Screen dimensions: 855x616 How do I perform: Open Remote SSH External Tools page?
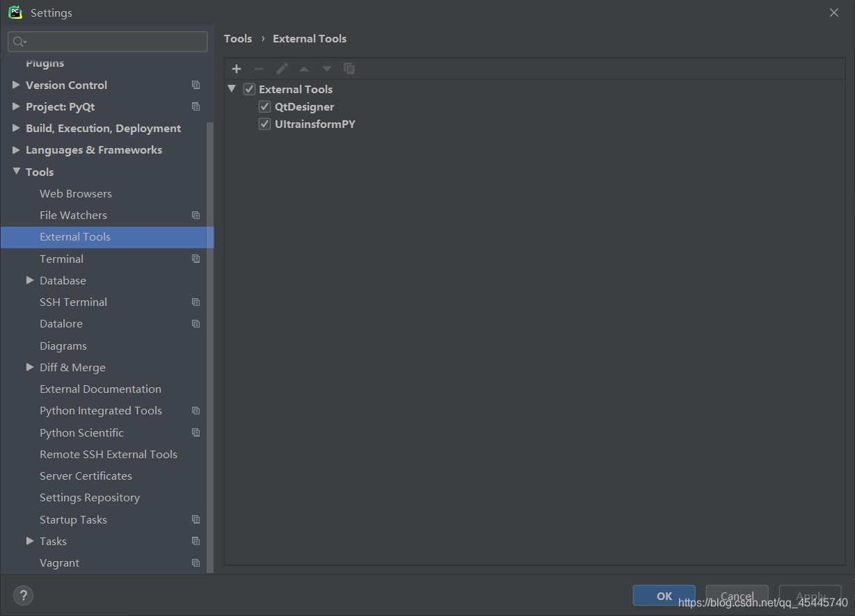[x=109, y=454]
